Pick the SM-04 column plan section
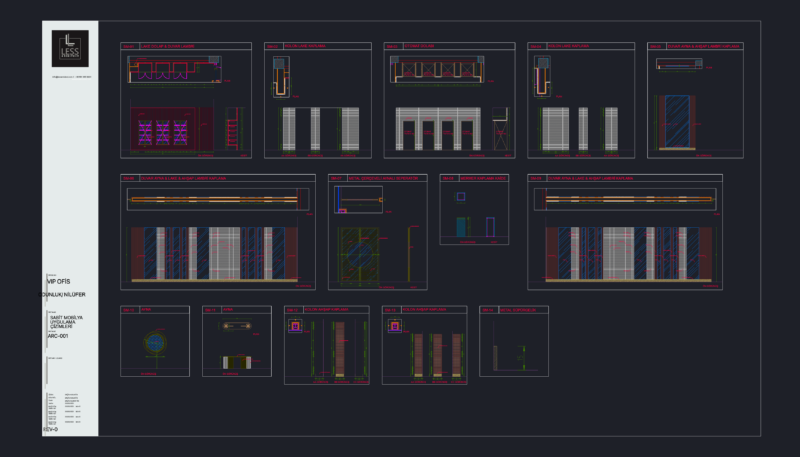 pos(542,76)
